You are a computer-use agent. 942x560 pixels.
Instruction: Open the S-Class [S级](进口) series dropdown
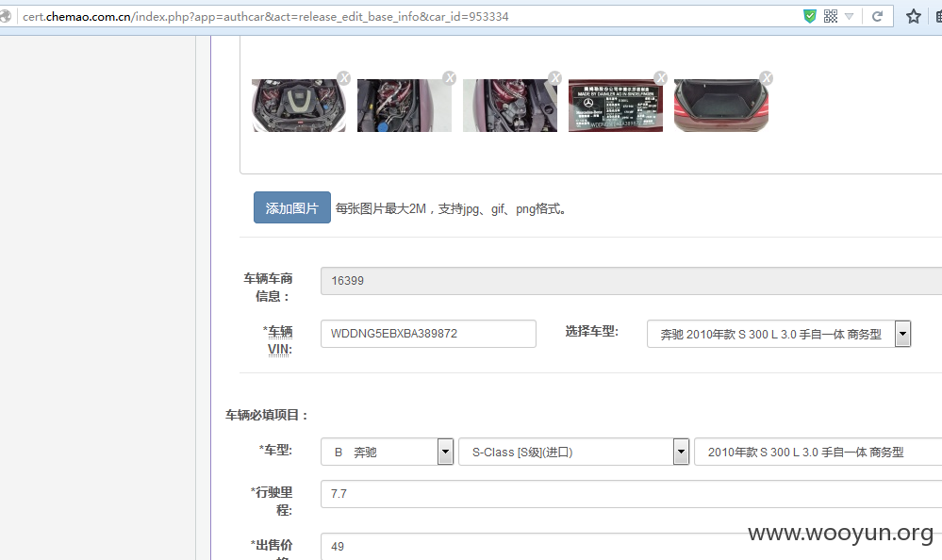pos(573,452)
